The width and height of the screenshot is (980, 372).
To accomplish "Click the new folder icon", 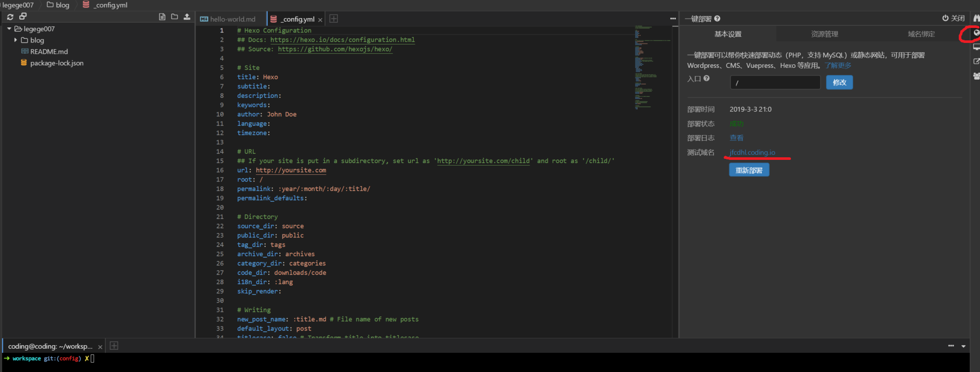I will 175,17.
